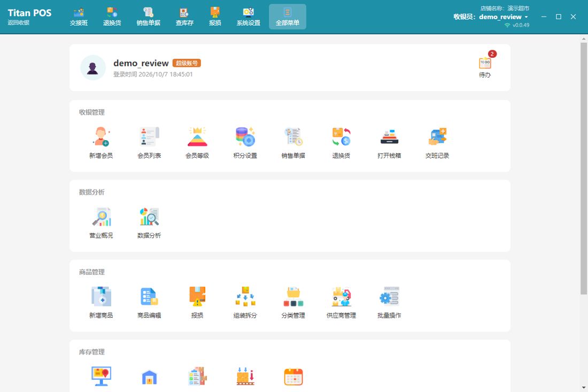The height and width of the screenshot is (392, 588).
Task: Select the 全部菜单 tab in the top toolbar
Action: pyautogui.click(x=287, y=17)
